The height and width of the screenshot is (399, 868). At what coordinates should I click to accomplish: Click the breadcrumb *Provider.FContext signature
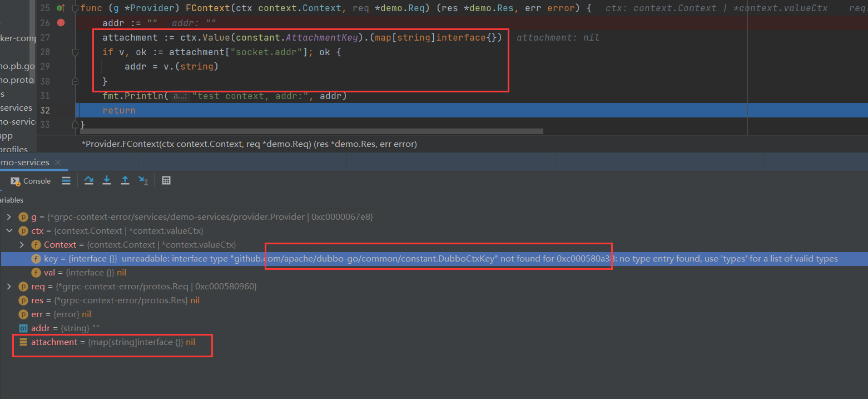click(249, 144)
